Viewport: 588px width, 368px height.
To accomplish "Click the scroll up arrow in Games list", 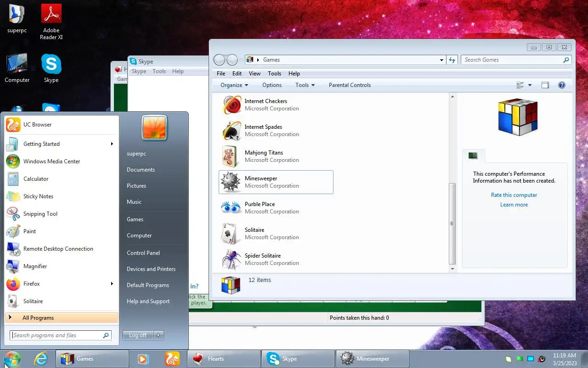I will [452, 97].
